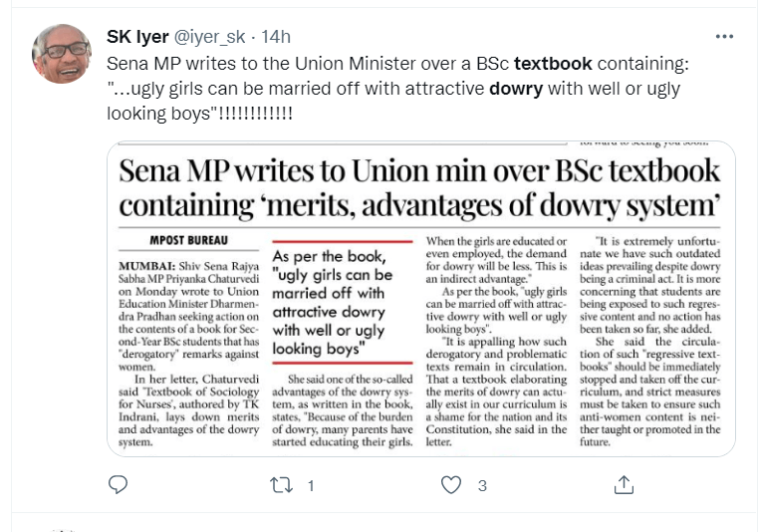Viewport: 758px width, 532px height.
Task: Open the three-dot more options menu
Action: click(x=724, y=37)
